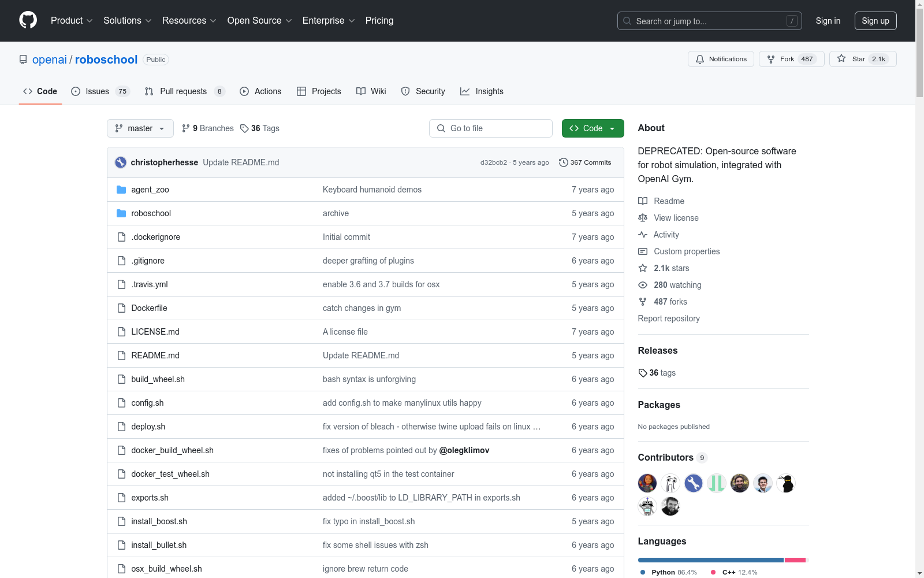
Task: Select the Code tab
Action: tap(40, 91)
